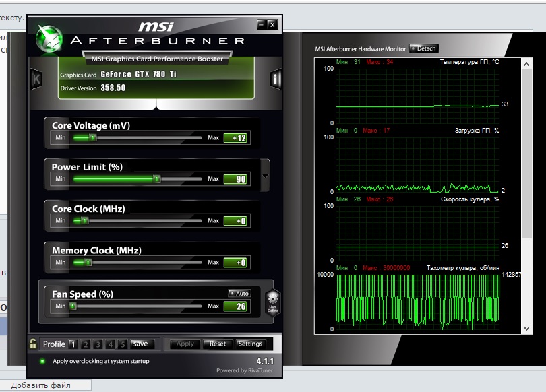Click the Reset button

click(218, 344)
